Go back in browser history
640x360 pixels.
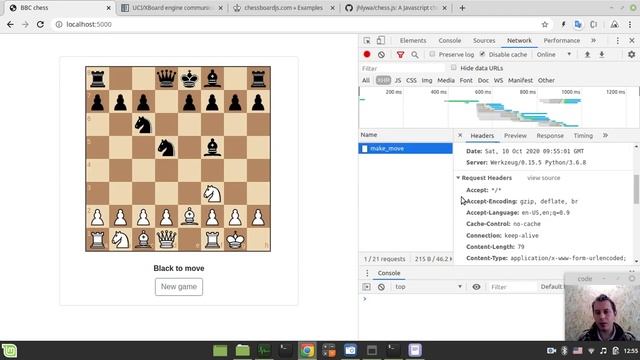coord(10,24)
